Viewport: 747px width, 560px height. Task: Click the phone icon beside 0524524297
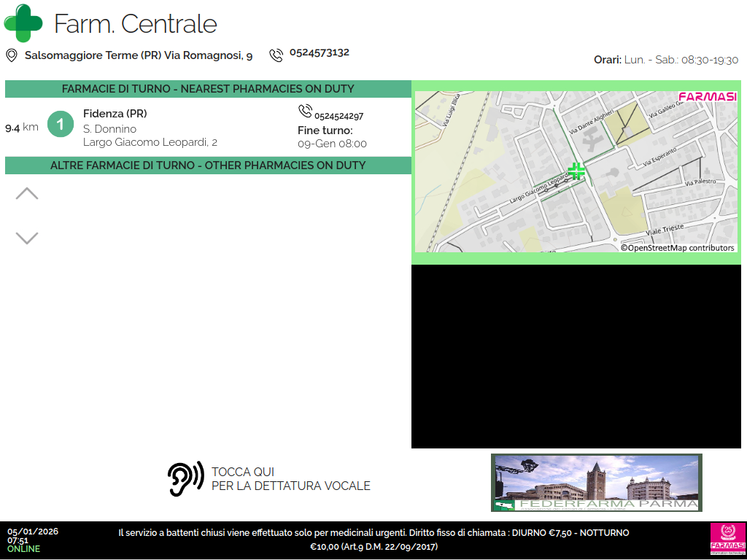[x=305, y=112]
